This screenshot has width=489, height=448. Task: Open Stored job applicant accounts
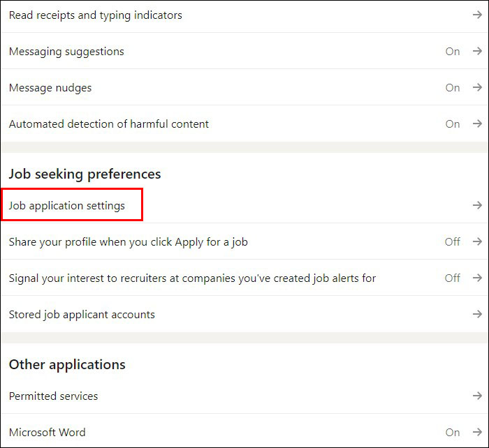[82, 315]
